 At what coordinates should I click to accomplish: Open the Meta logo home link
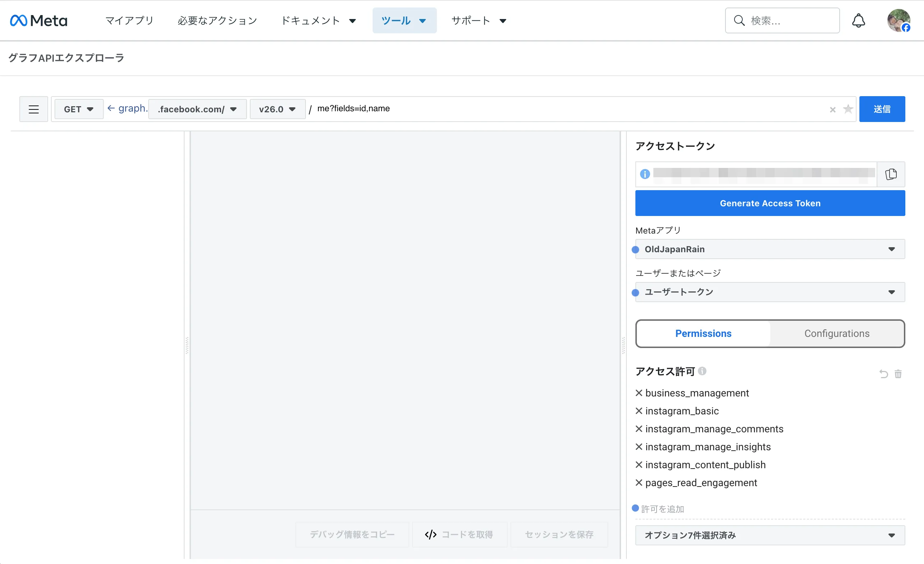(39, 20)
